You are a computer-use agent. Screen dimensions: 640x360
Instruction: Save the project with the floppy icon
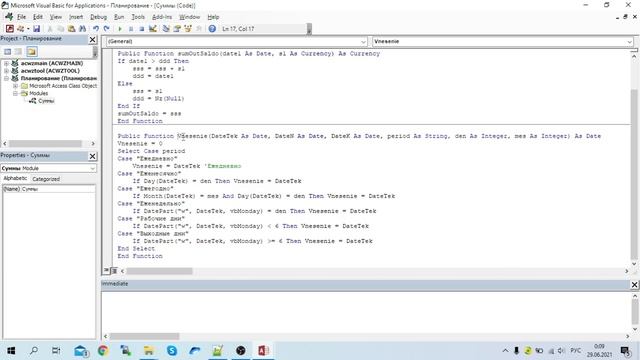[36, 29]
